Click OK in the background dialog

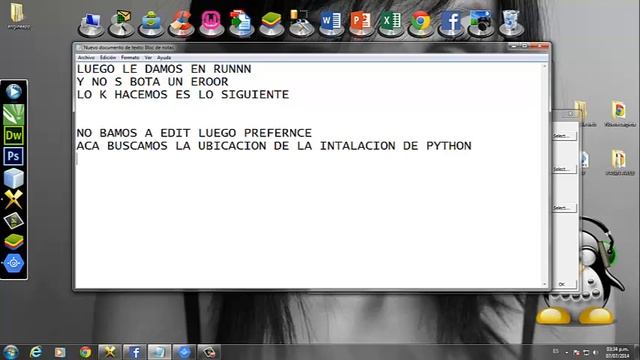(564, 284)
